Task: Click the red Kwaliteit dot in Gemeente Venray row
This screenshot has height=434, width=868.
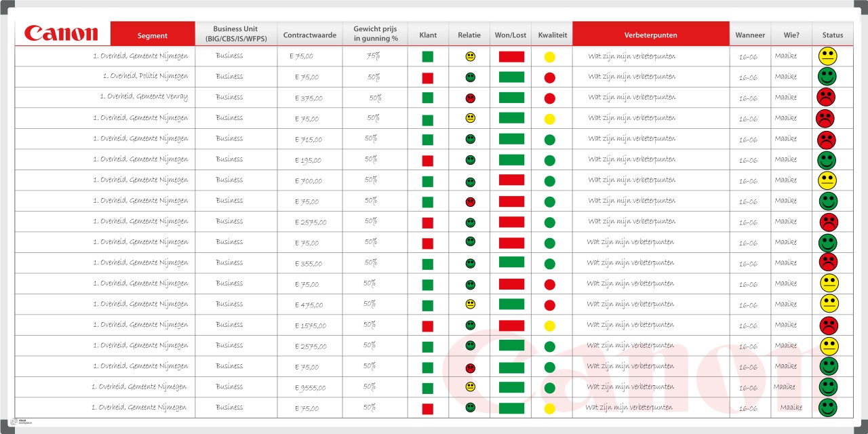Action: click(x=550, y=98)
